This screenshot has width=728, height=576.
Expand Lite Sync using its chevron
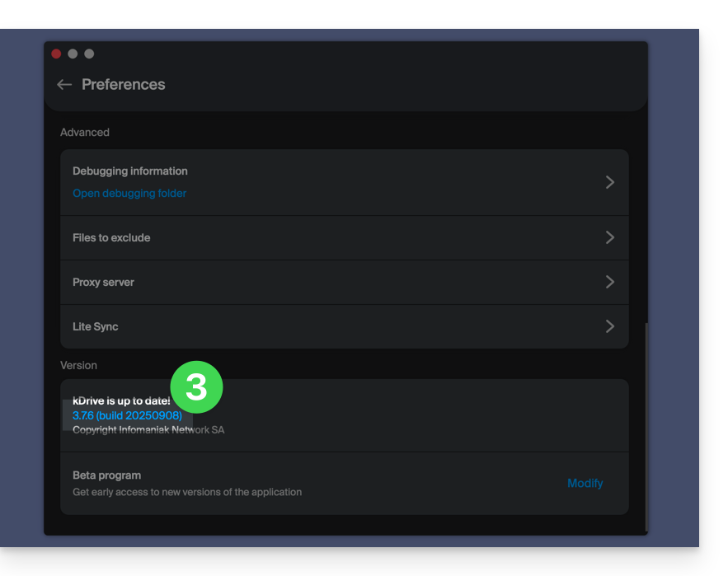click(x=609, y=326)
